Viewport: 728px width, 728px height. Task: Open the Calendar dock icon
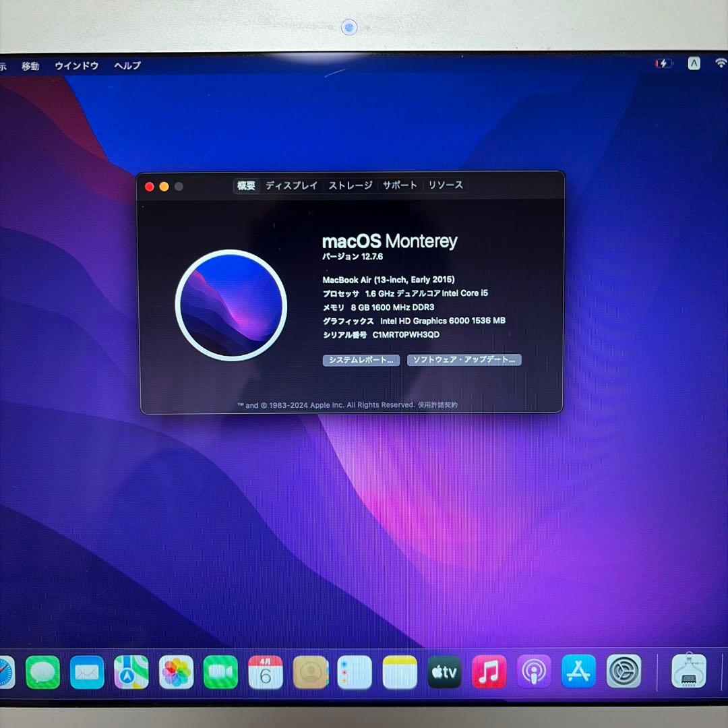[266, 672]
